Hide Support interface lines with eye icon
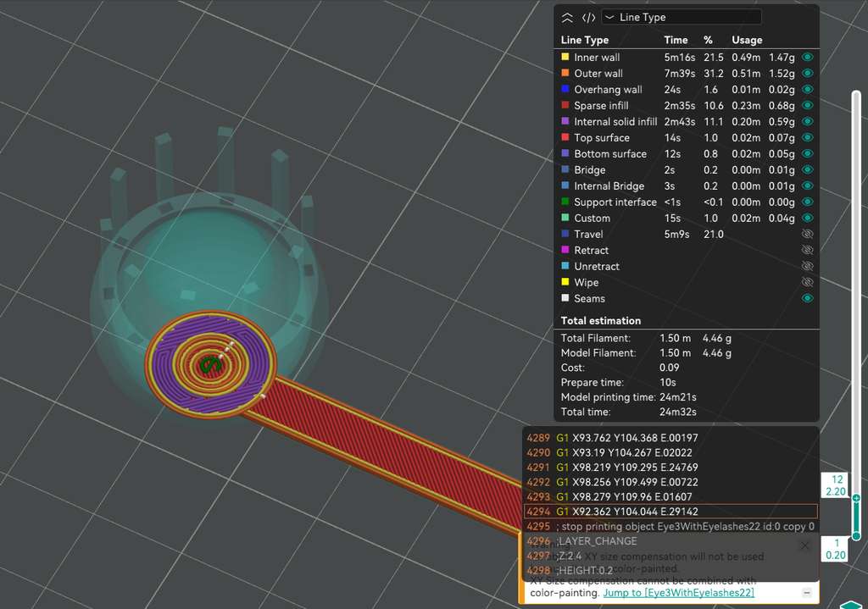 point(807,202)
